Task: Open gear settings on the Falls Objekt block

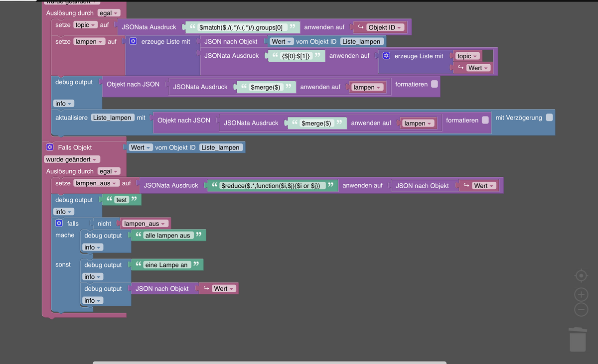Action: point(49,147)
